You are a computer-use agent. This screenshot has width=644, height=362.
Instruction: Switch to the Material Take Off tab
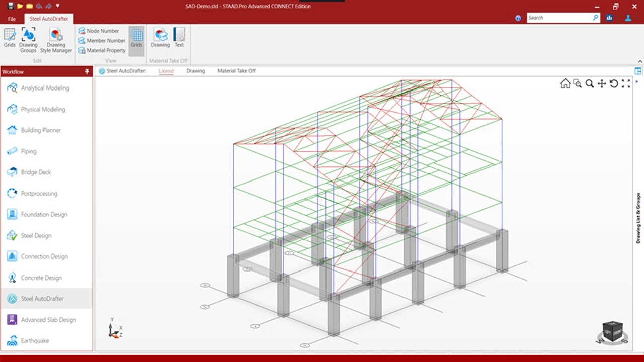tap(236, 71)
